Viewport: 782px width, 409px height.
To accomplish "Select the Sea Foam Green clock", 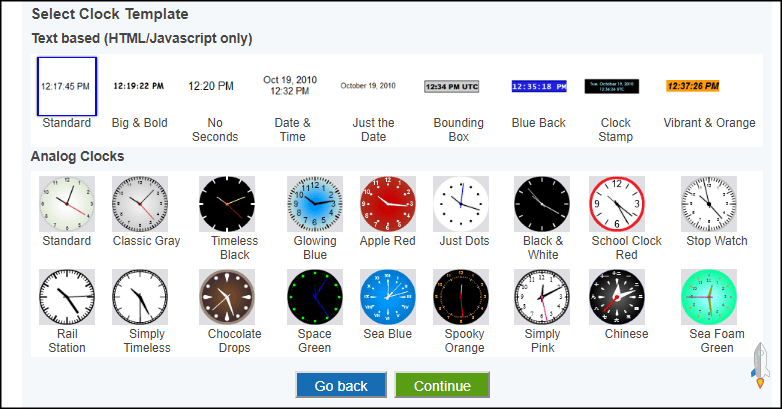I will 709,297.
